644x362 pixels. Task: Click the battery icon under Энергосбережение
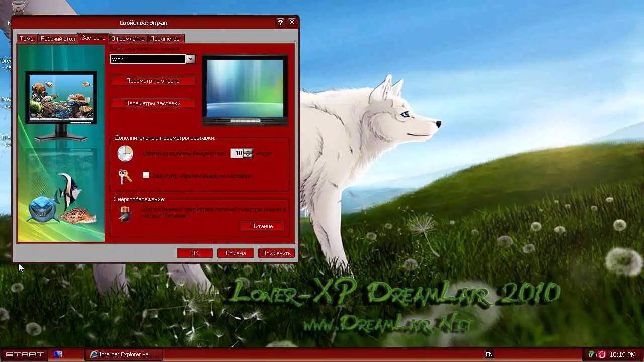click(124, 213)
